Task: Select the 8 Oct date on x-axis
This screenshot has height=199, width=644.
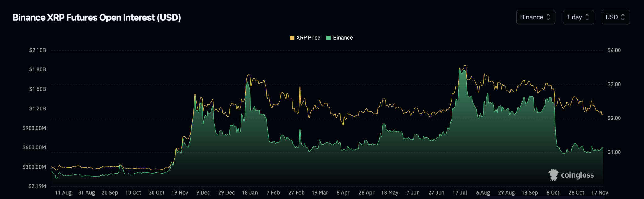Action: tap(553, 192)
